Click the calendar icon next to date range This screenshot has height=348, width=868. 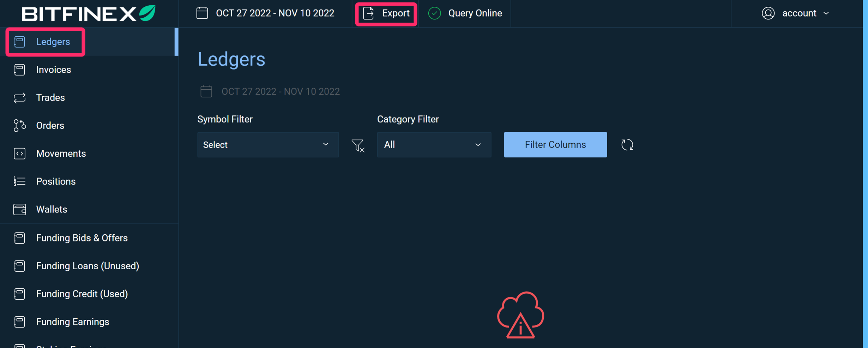(202, 13)
